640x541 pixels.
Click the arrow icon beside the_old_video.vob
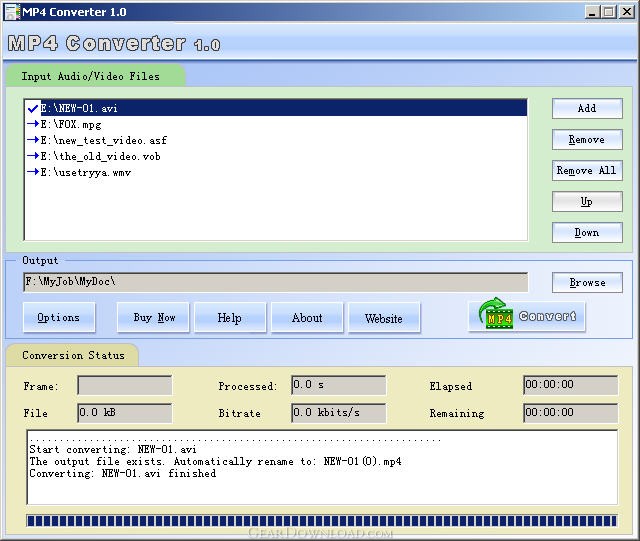pyautogui.click(x=33, y=156)
